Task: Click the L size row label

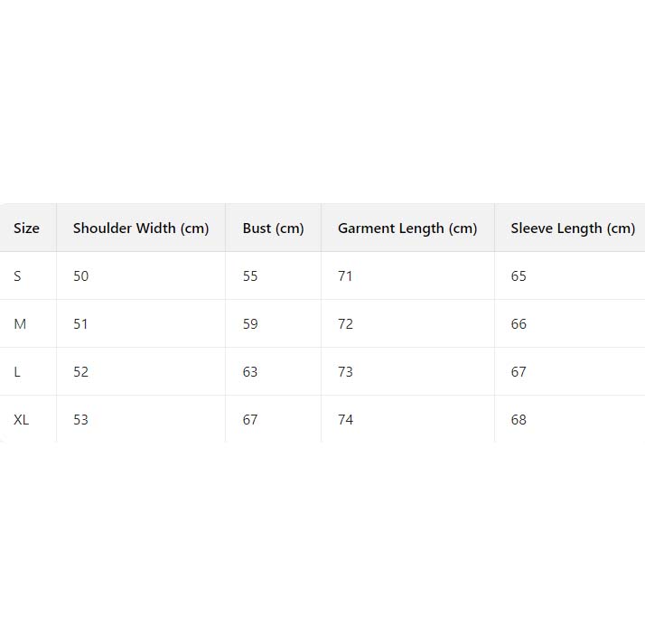Action: [17, 372]
